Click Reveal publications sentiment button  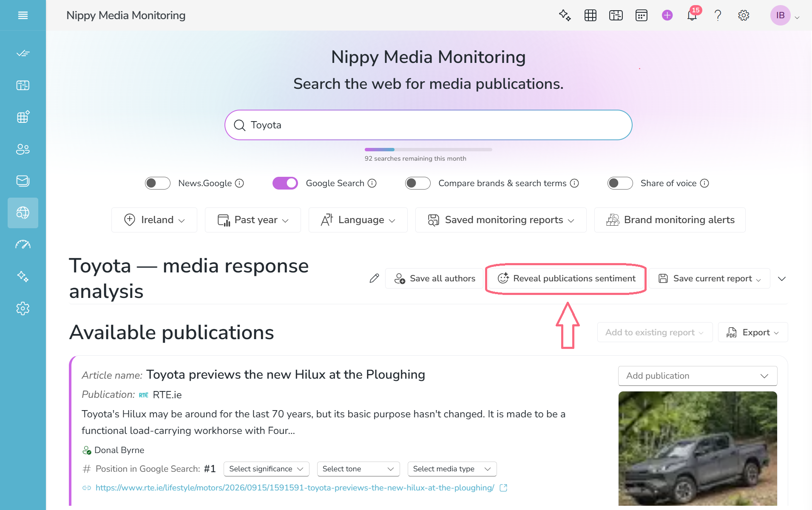click(x=566, y=278)
